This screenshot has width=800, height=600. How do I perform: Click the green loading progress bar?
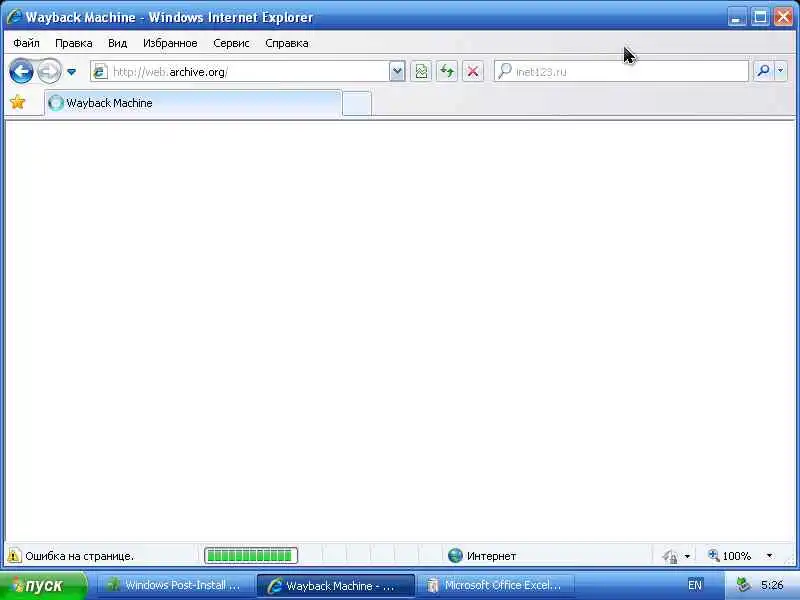coord(251,556)
